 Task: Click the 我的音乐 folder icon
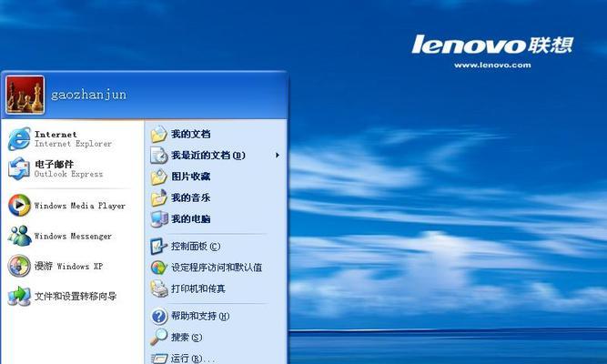click(x=158, y=197)
